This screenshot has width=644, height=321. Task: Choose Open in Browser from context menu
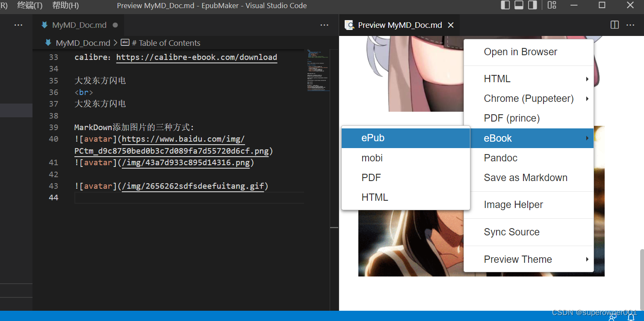[x=529, y=52]
